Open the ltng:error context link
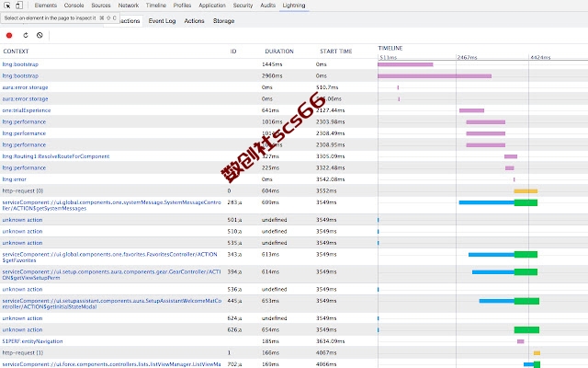Screen dimensions: 588x368 coord(15,179)
